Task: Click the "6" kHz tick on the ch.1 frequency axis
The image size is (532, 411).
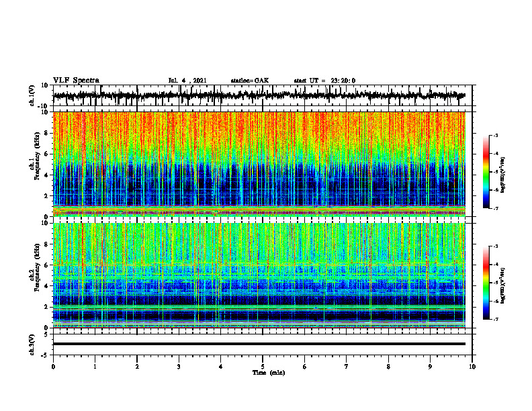Action: pos(46,154)
